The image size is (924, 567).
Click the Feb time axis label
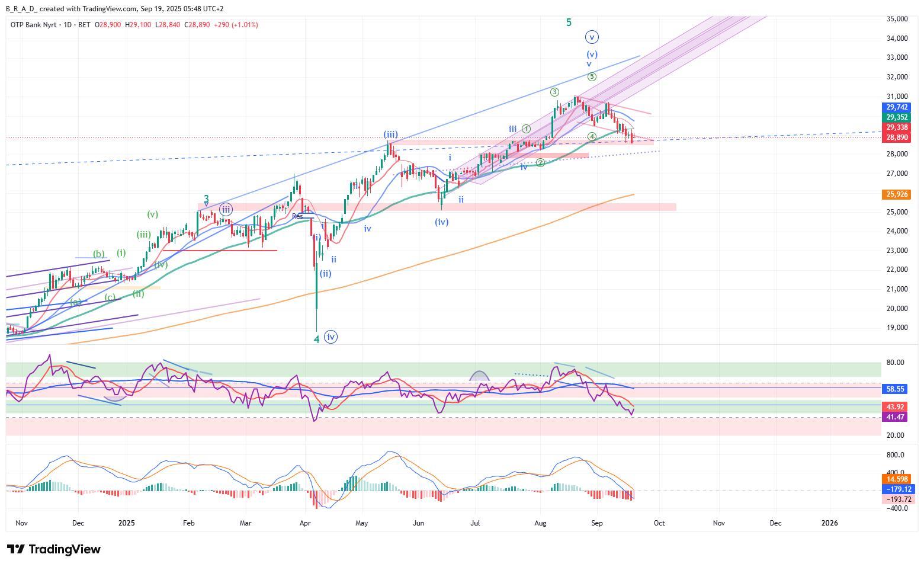coord(189,523)
